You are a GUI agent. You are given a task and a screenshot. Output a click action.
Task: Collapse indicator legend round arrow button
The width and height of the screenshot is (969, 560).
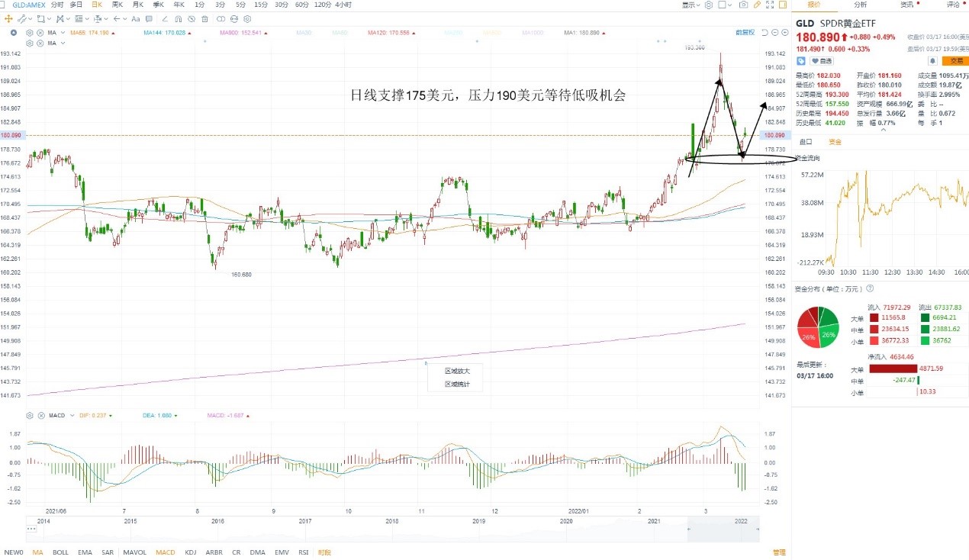pyautogui.click(x=13, y=33)
